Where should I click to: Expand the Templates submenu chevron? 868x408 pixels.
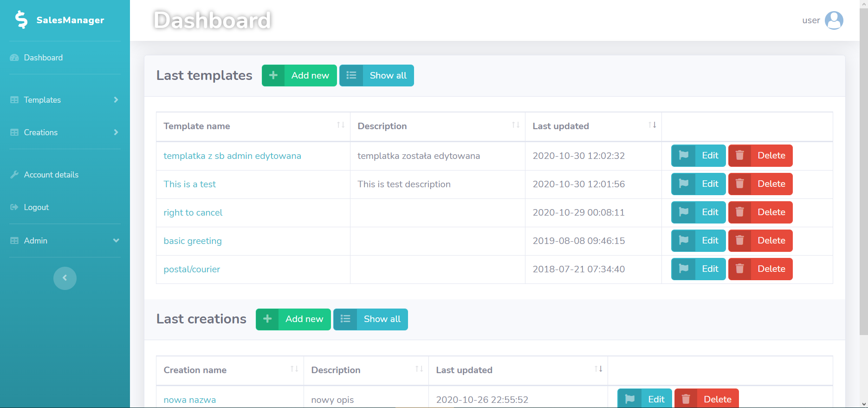pyautogui.click(x=116, y=100)
